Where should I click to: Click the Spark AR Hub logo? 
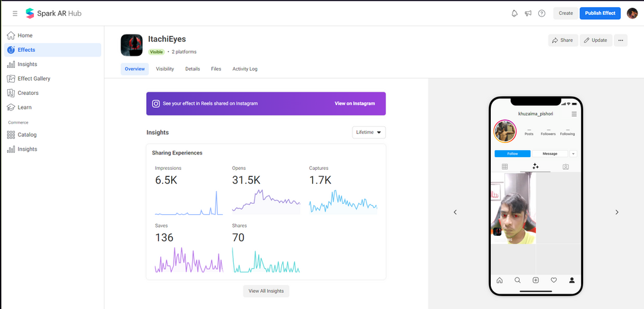pyautogui.click(x=53, y=13)
